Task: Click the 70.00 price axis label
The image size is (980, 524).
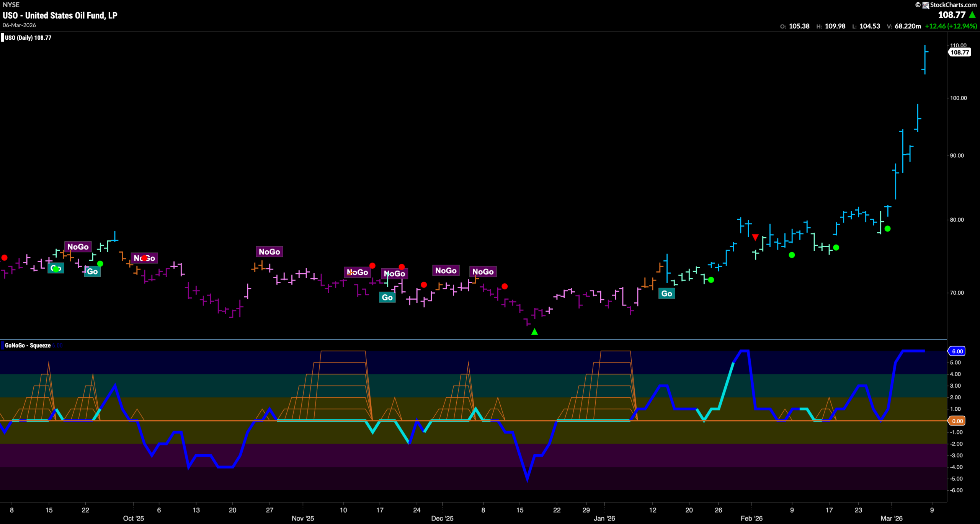Action: (x=957, y=293)
